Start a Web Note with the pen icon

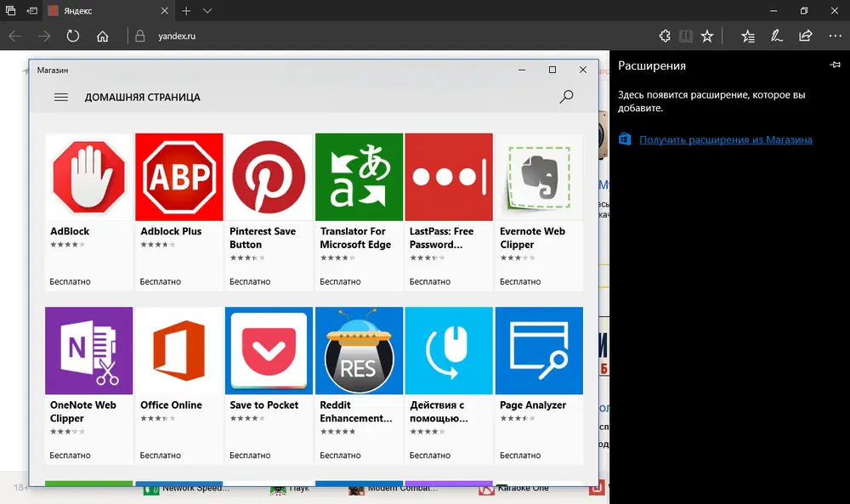click(x=776, y=36)
